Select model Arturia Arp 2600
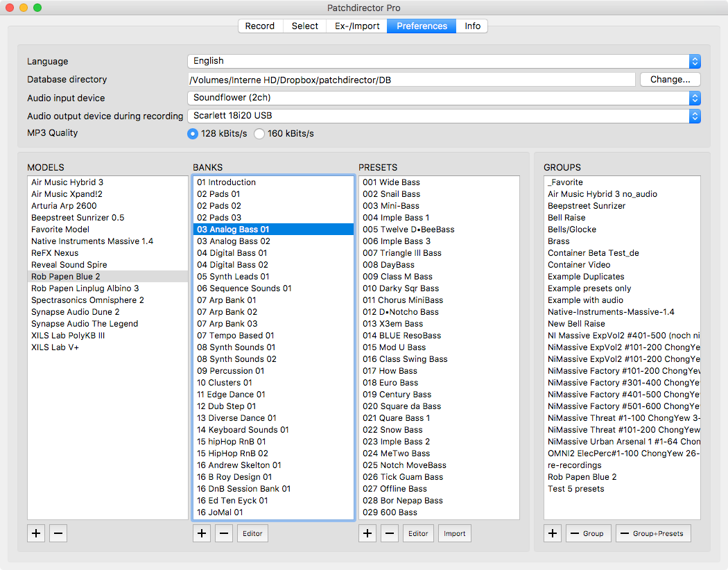The width and height of the screenshot is (728, 570). point(107,206)
